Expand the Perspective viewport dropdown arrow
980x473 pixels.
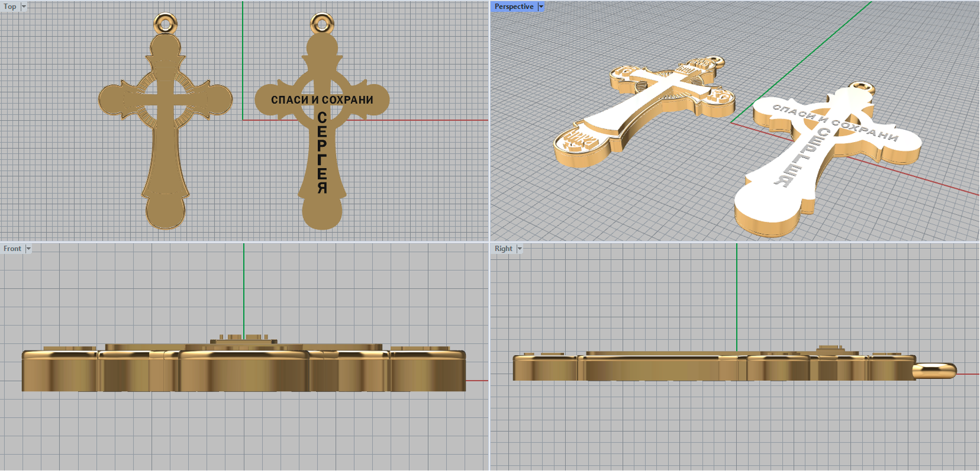(541, 7)
